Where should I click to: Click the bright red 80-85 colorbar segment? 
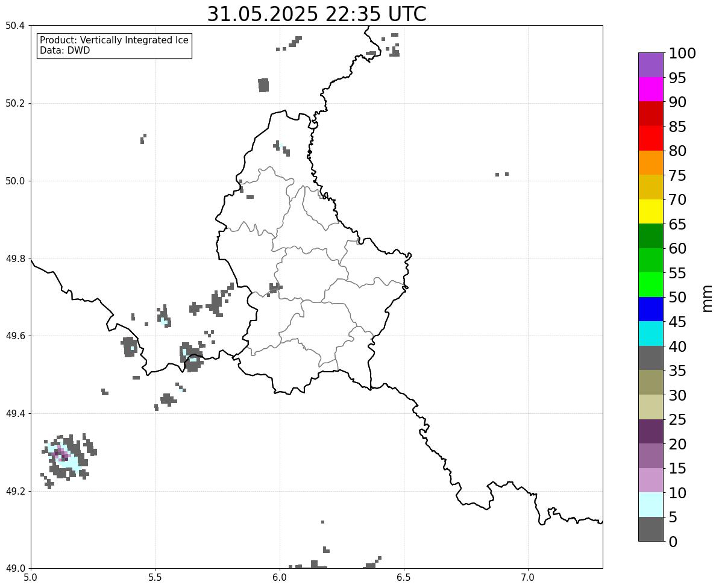click(x=651, y=139)
